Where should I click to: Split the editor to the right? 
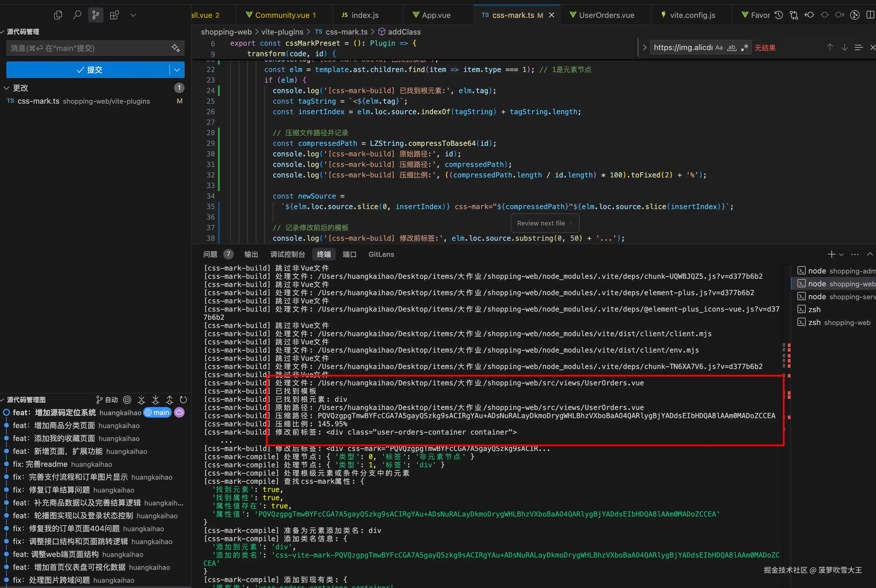tap(870, 15)
